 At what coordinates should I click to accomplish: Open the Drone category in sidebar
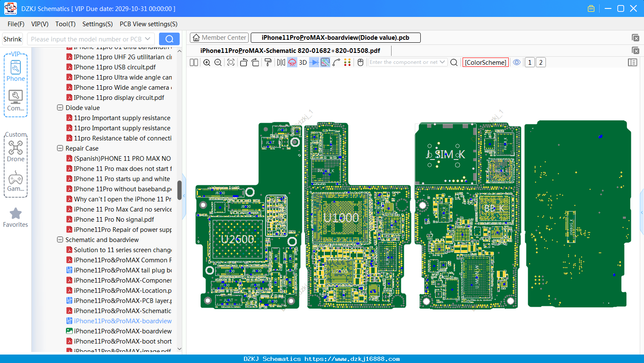tap(16, 151)
